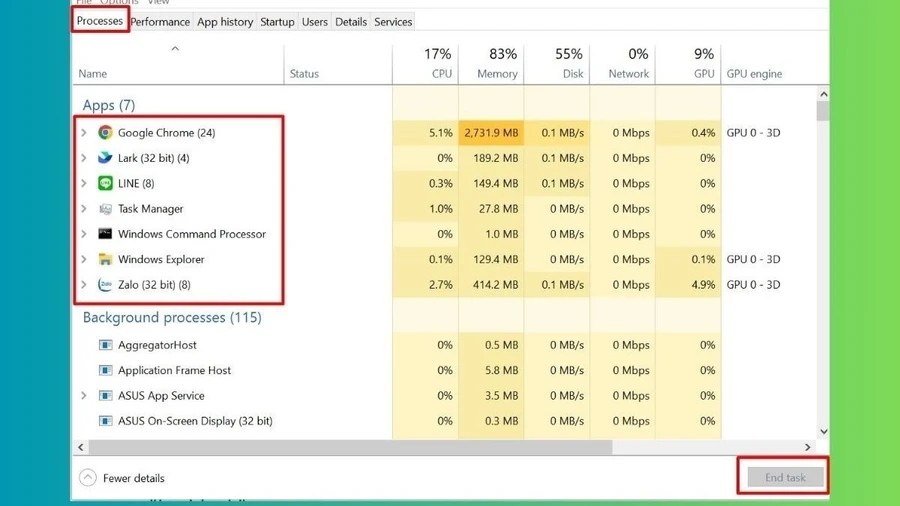Sort by the Memory column header

pyautogui.click(x=491, y=65)
